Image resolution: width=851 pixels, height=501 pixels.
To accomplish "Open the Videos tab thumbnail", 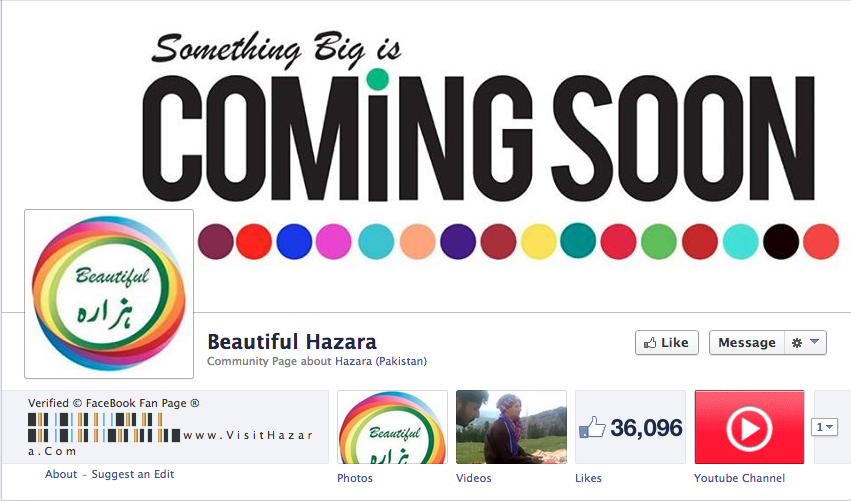I will [511, 427].
